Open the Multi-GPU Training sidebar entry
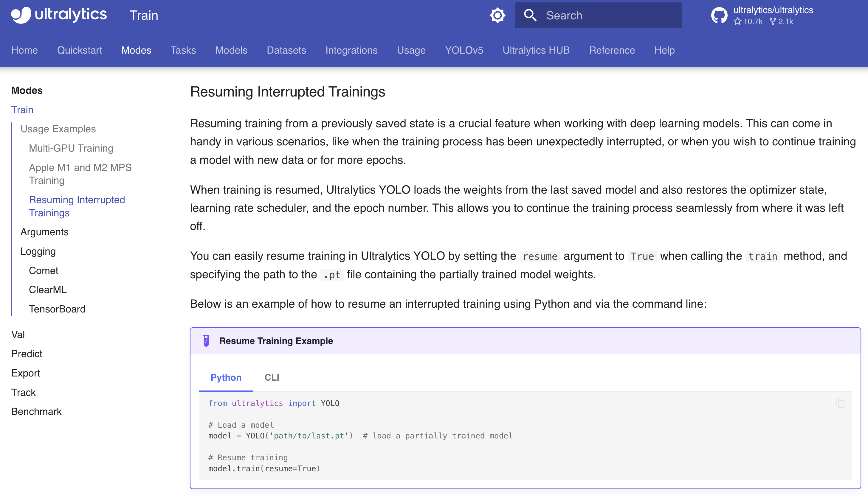868x498 pixels. point(71,148)
